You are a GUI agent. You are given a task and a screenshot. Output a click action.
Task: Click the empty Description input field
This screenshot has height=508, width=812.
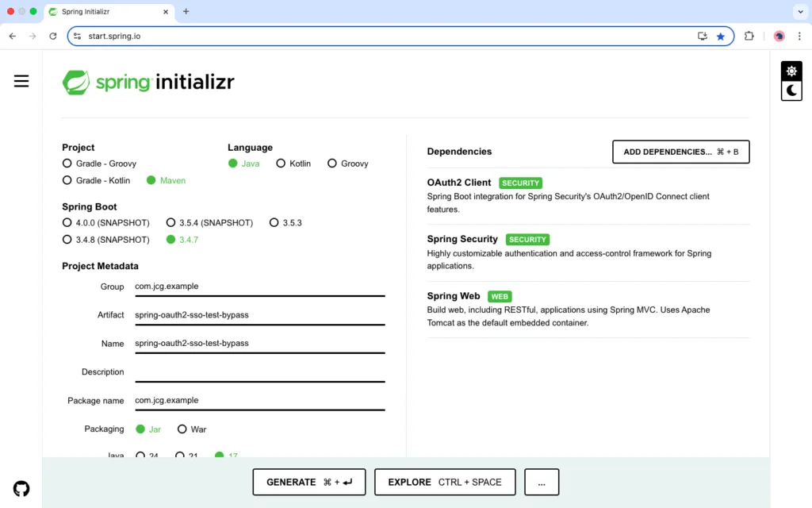[x=260, y=372]
